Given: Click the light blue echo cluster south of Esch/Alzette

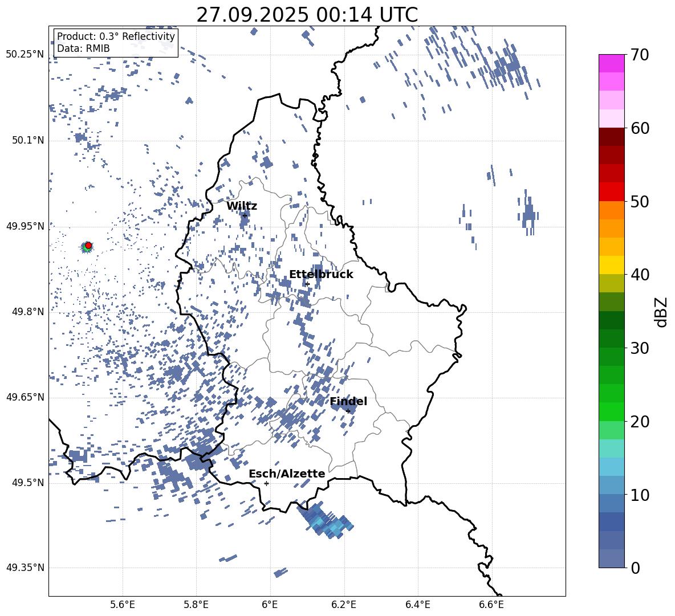Looking at the screenshot, I should pyautogui.click(x=326, y=520).
